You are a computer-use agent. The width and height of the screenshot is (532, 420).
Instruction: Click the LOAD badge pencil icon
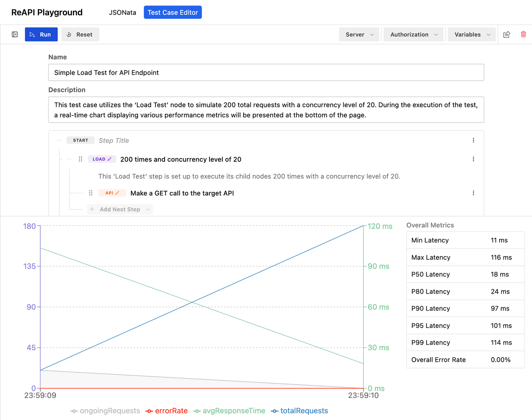point(110,159)
